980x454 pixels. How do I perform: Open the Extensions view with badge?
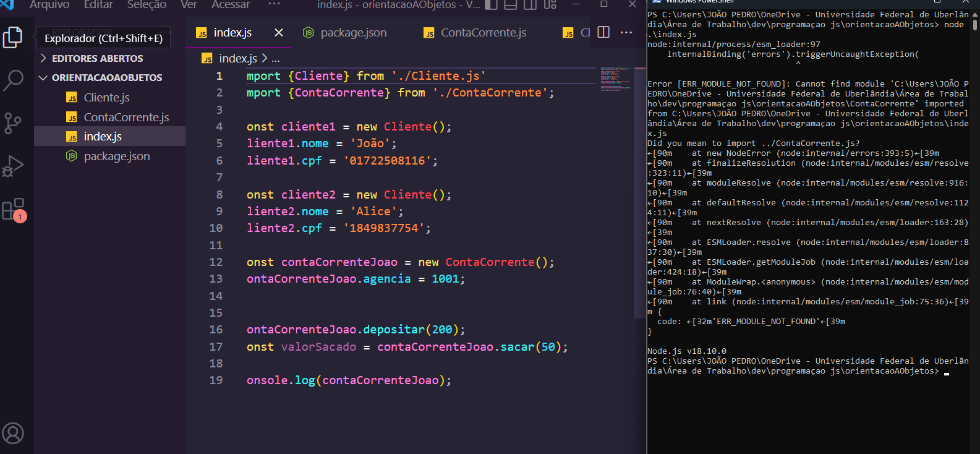click(13, 210)
